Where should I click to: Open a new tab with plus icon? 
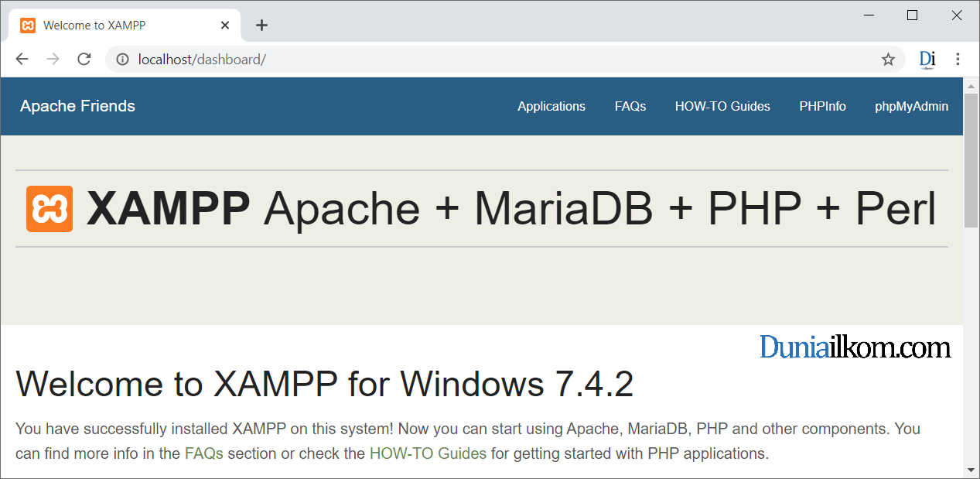[x=261, y=26]
